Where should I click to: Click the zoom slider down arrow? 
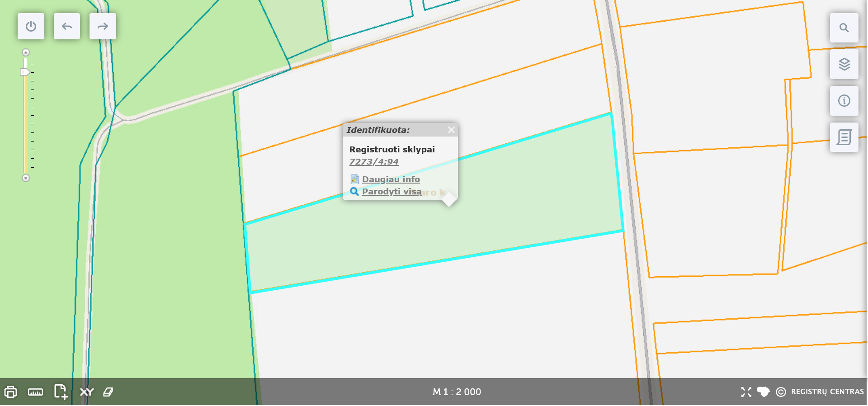(26, 178)
